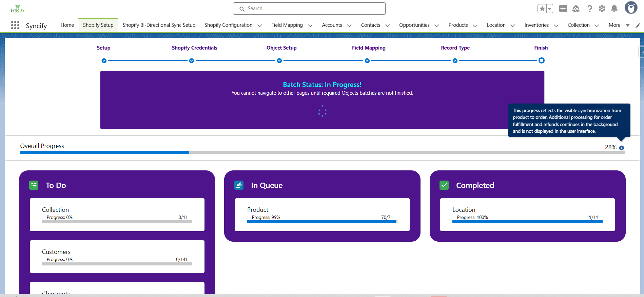Image resolution: width=644 pixels, height=297 pixels.
Task: Click the Setup step circle marker
Action: point(104,61)
